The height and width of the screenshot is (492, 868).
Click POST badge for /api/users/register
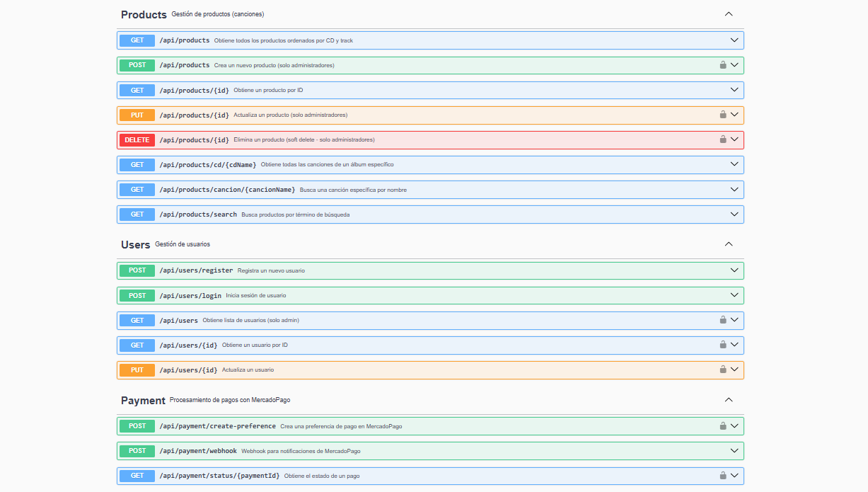tap(137, 270)
